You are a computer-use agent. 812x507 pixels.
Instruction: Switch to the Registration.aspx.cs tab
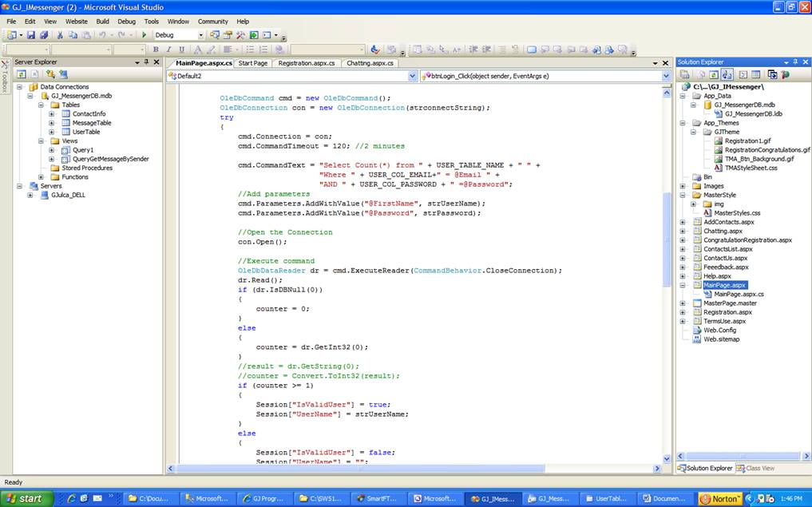(x=306, y=63)
